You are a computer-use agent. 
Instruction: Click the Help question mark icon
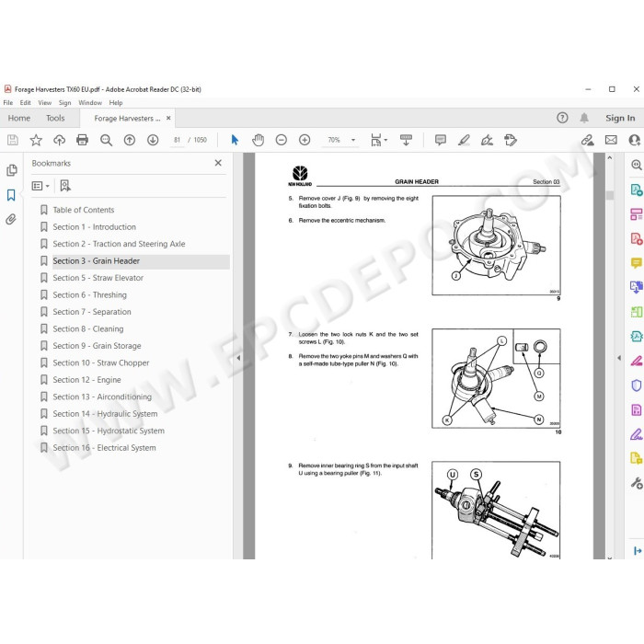562,118
